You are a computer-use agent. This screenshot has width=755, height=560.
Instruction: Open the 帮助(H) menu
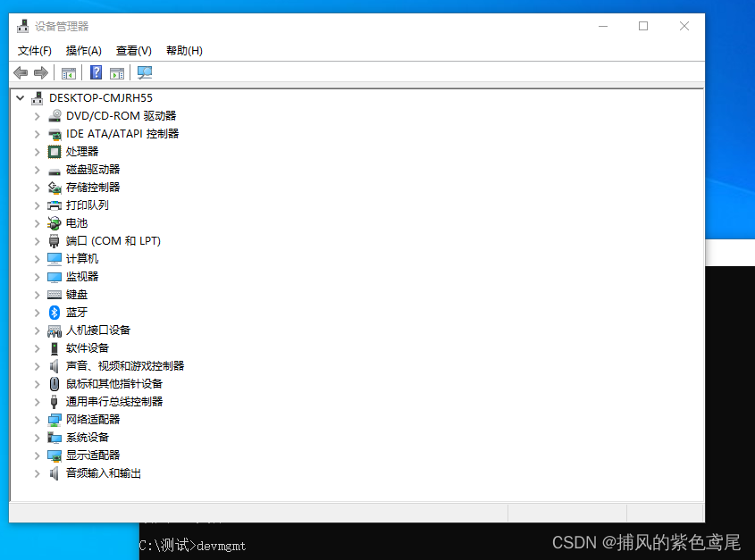pos(184,51)
